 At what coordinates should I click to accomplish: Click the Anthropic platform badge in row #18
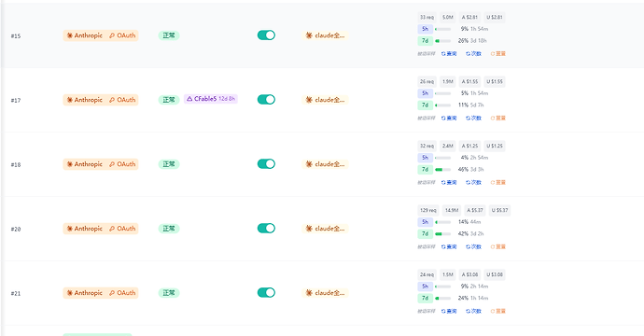click(85, 164)
